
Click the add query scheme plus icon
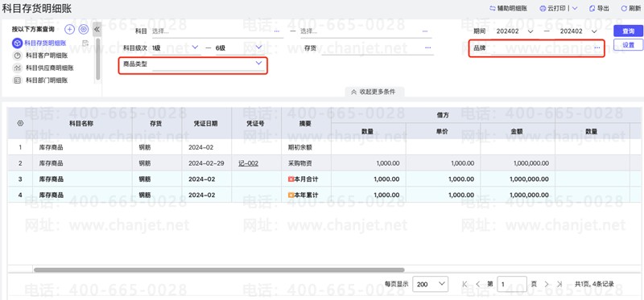pos(70,29)
